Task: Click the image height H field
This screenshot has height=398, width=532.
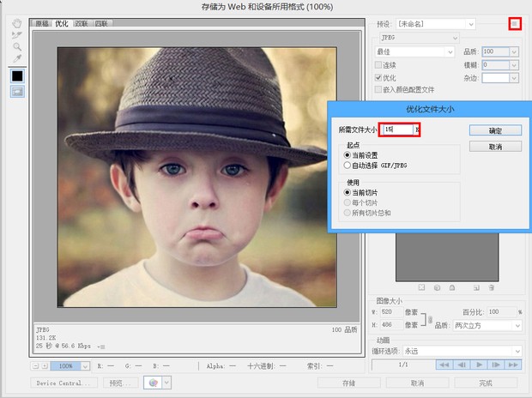Action: (x=391, y=325)
